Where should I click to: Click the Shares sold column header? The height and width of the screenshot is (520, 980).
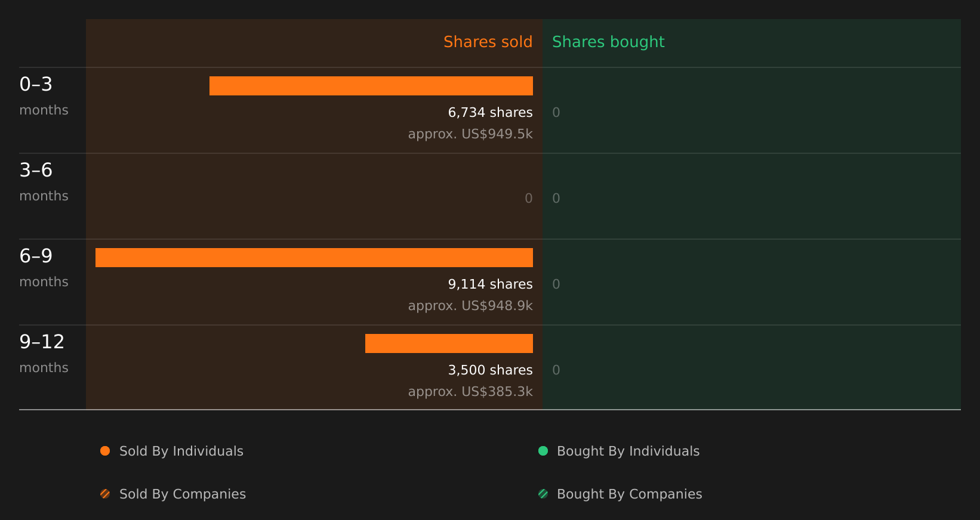[x=488, y=42]
